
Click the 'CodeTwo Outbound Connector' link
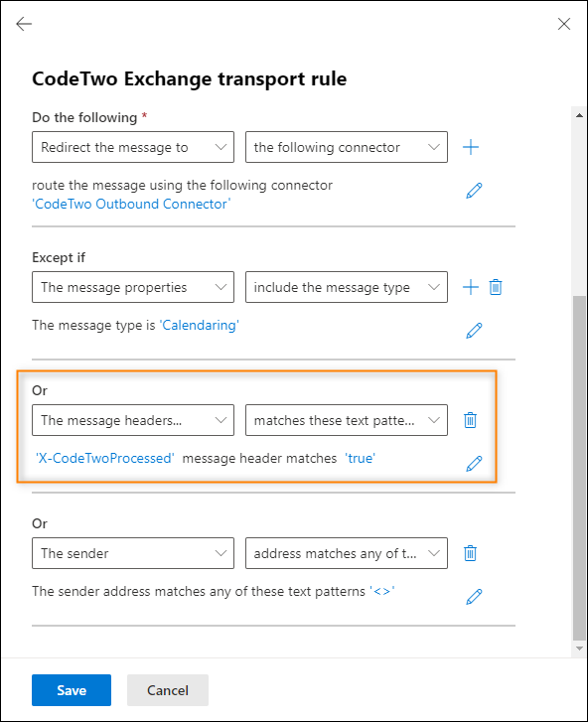[131, 204]
